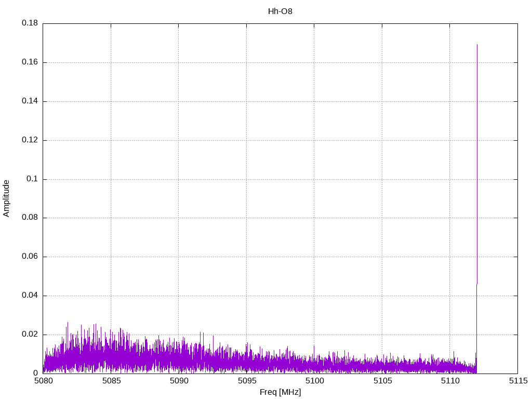Pick the 5090 x-axis tick label
532x399 pixels.
[x=179, y=381]
